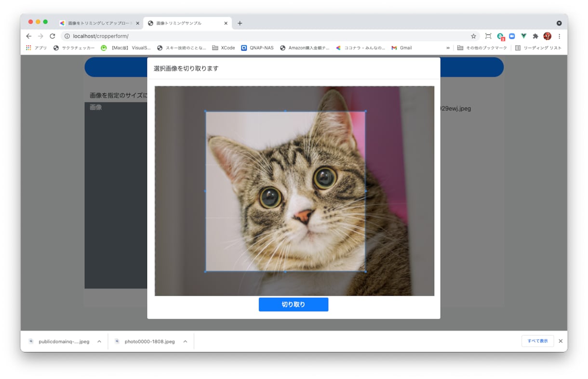Click the top-left crop box handle
Image resolution: width=588 pixels, height=379 pixels.
206,112
